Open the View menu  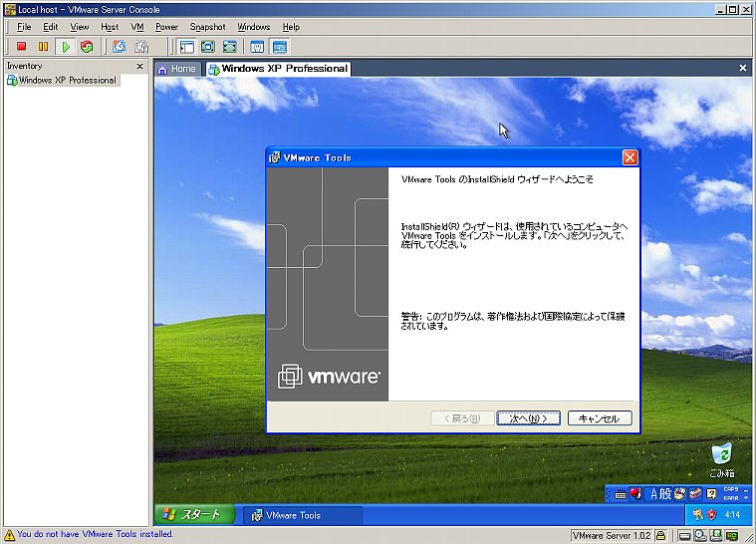[x=79, y=27]
